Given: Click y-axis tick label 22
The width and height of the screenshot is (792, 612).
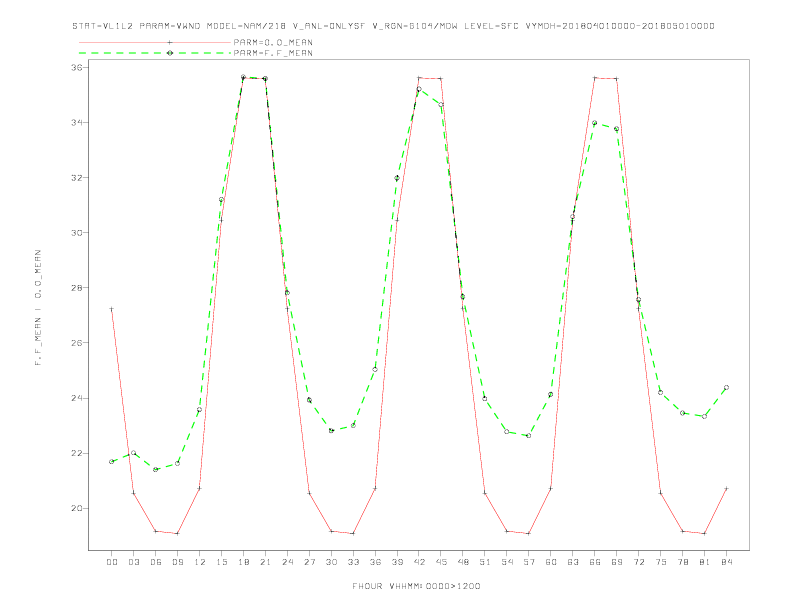Looking at the screenshot, I should (x=78, y=453).
